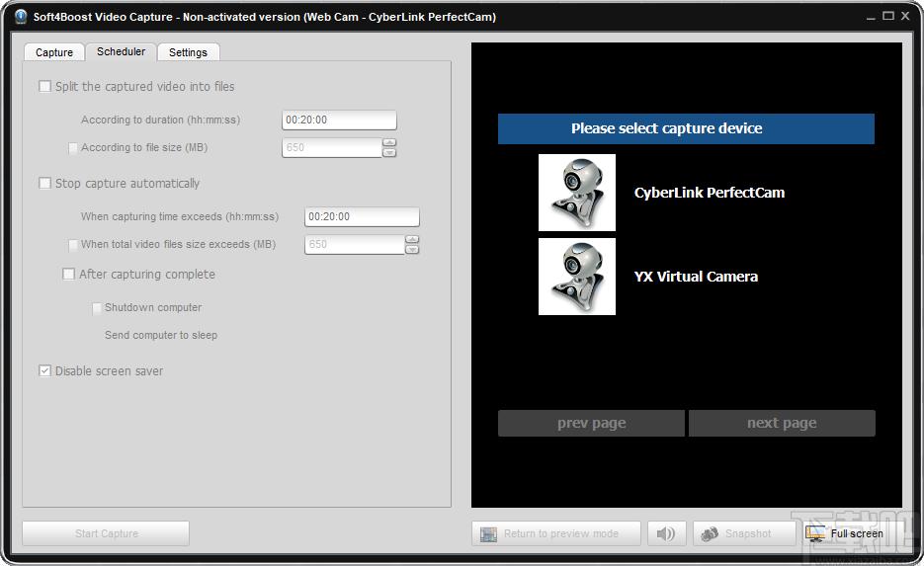Choose the YX Virtual Camera device label
The image size is (924, 566).
tap(696, 277)
